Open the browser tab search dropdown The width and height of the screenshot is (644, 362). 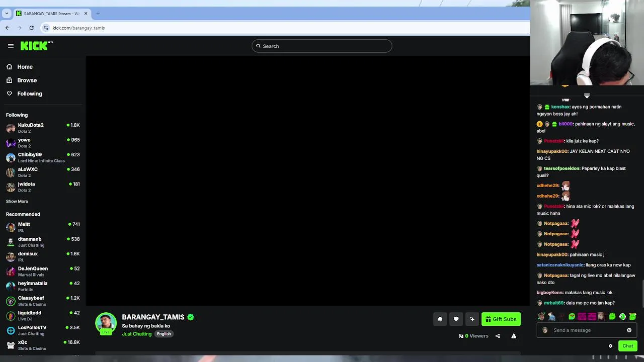point(7,14)
